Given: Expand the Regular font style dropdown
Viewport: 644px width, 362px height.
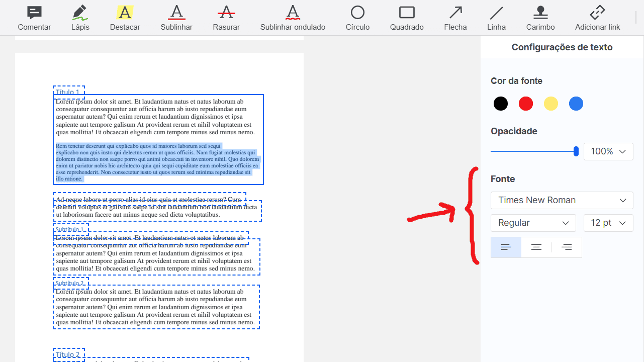Looking at the screenshot, I should coord(533,223).
